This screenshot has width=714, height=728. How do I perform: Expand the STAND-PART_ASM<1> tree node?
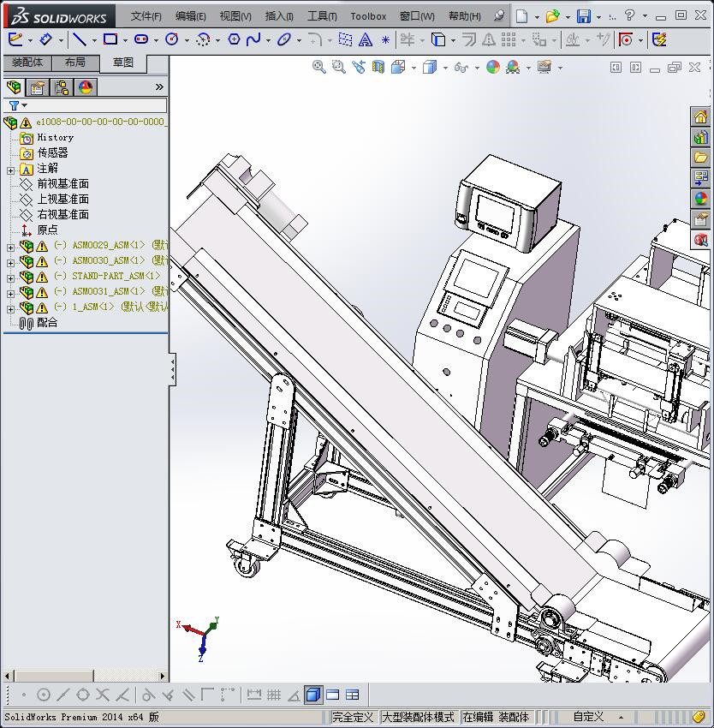point(10,277)
